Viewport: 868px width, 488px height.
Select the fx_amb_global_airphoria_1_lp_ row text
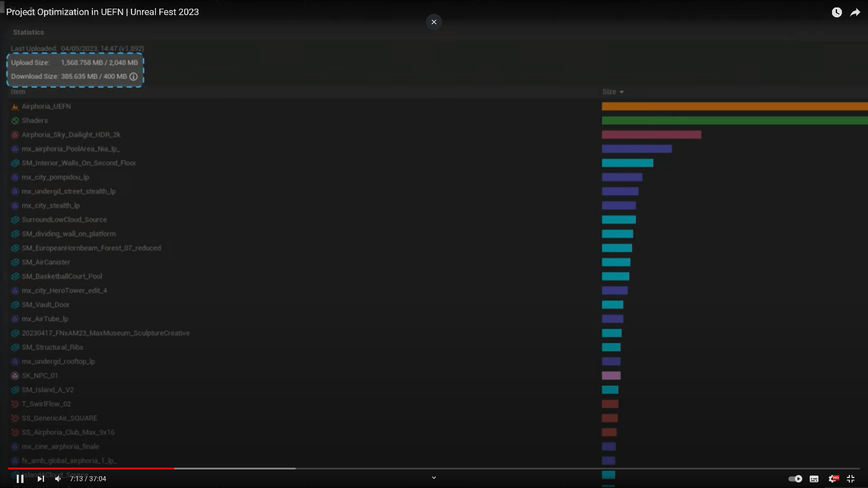tap(69, 461)
